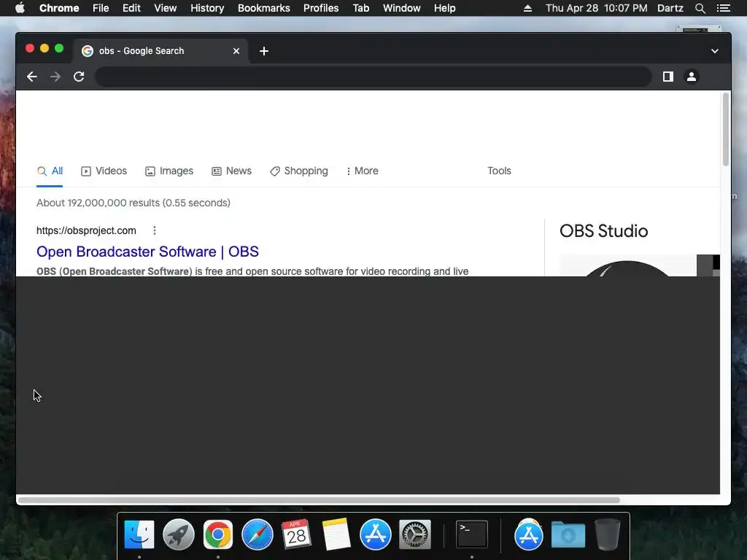Viewport: 747px width, 560px height.
Task: Click the vertical page scrollbar
Action: [x=726, y=130]
